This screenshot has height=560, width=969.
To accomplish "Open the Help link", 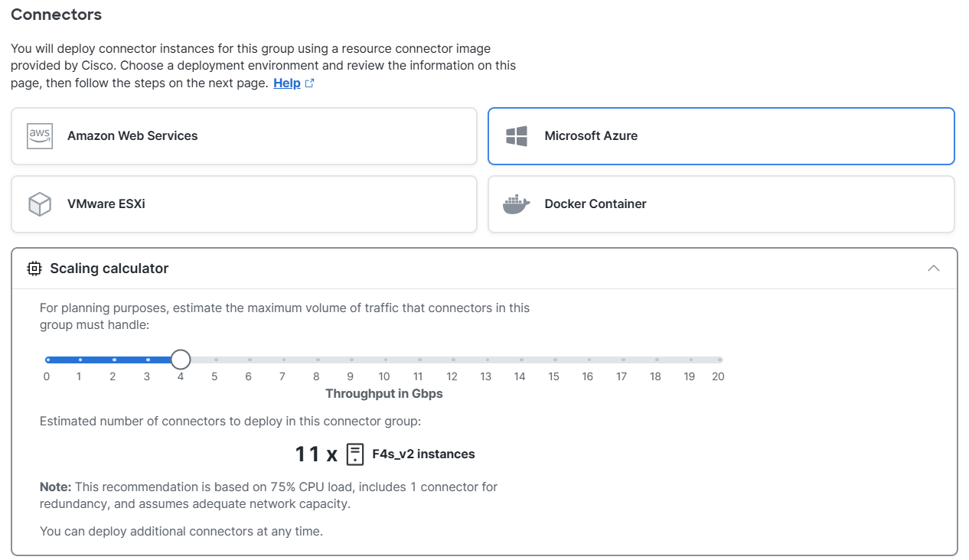I will [x=287, y=83].
